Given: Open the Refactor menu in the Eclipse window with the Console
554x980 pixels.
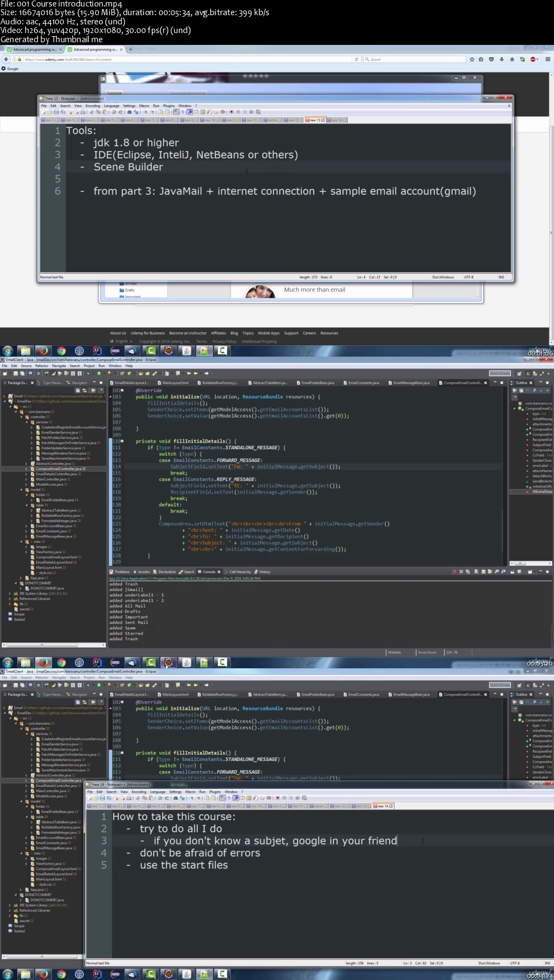Looking at the screenshot, I should click(42, 366).
